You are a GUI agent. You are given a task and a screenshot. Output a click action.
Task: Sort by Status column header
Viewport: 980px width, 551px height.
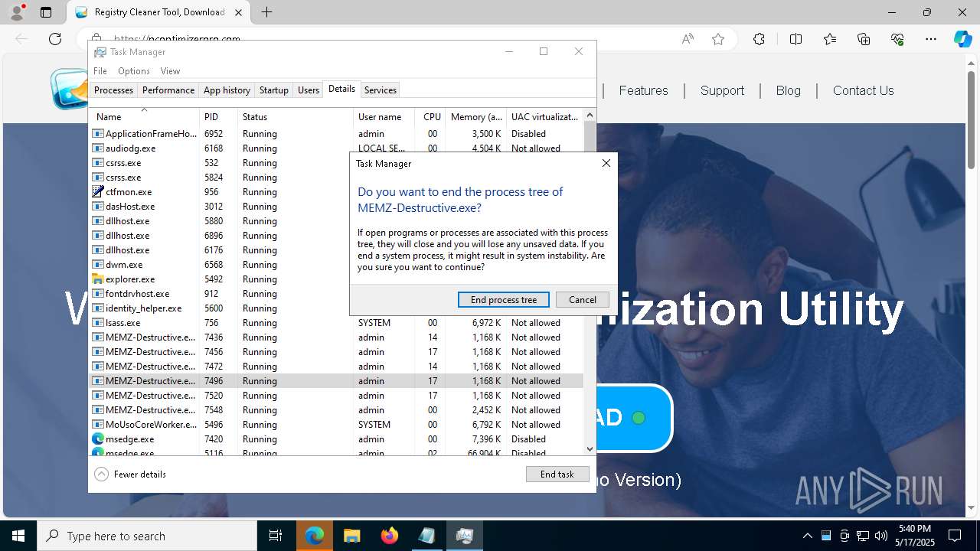coord(296,117)
